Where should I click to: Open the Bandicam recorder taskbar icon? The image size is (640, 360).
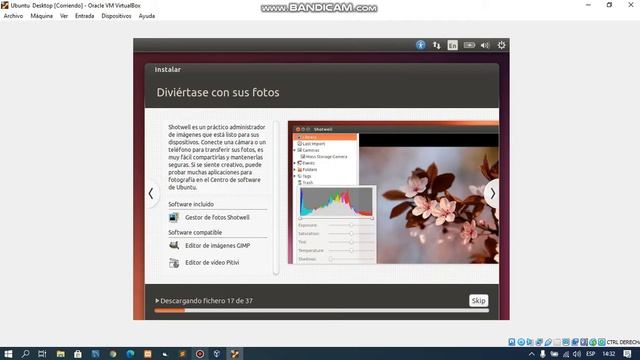[x=200, y=354]
